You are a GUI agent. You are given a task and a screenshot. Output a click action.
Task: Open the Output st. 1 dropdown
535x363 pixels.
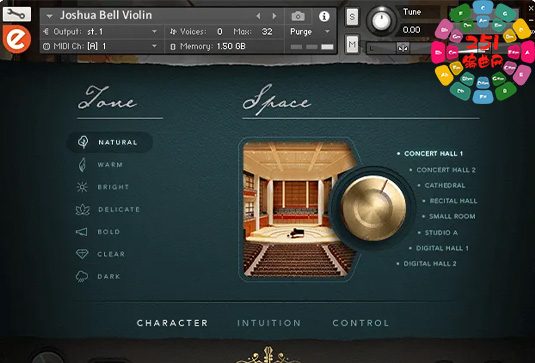[x=154, y=31]
